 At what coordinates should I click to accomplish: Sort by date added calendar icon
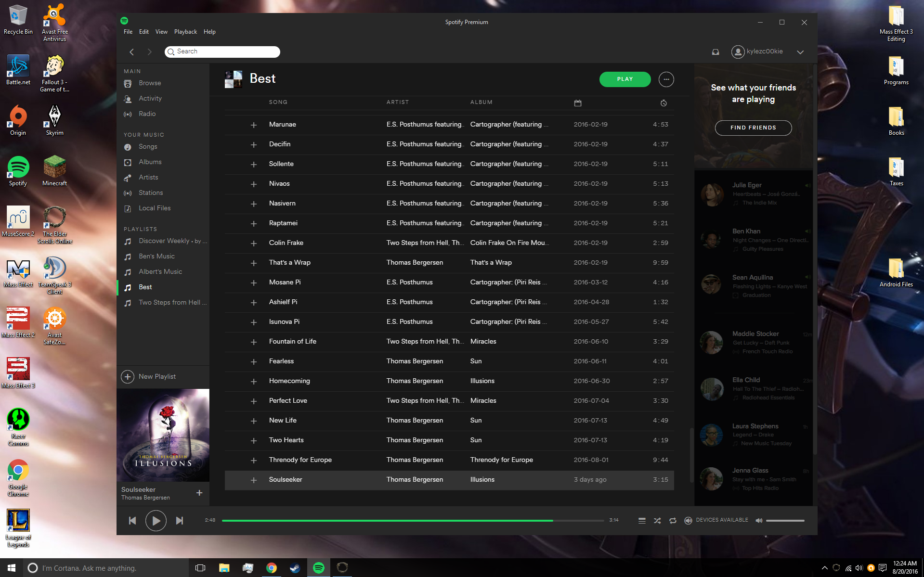pos(578,103)
